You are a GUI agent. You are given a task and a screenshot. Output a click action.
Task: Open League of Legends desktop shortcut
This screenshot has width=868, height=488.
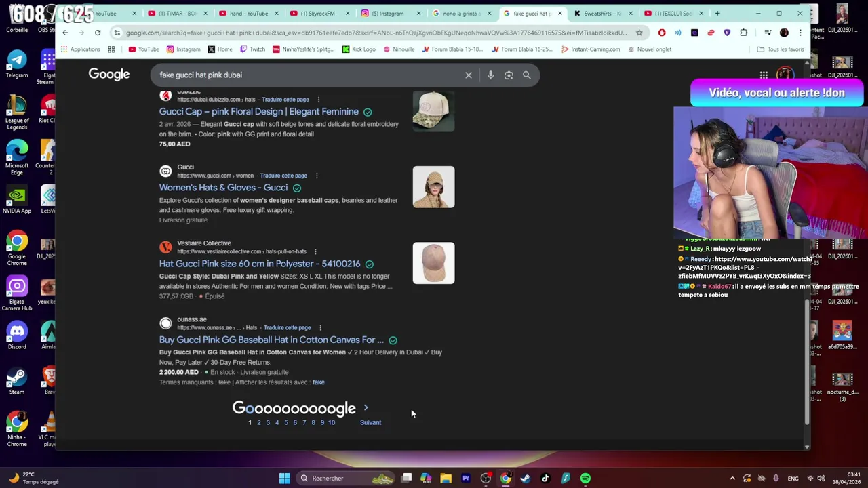tap(17, 113)
